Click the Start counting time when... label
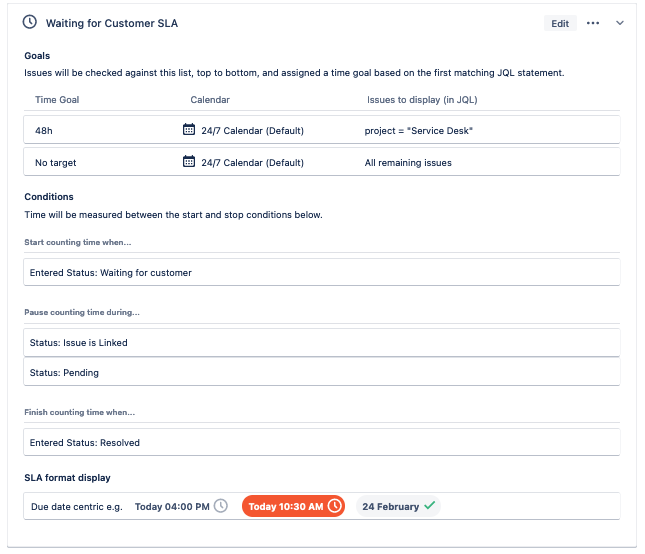 (x=78, y=242)
